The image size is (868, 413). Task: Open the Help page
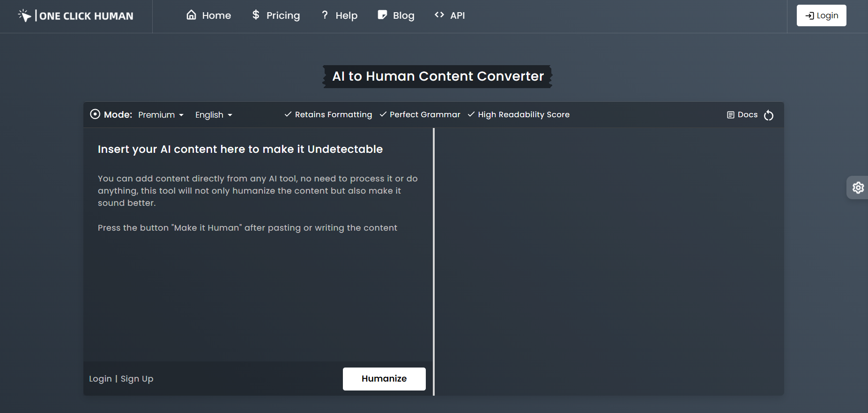point(339,15)
